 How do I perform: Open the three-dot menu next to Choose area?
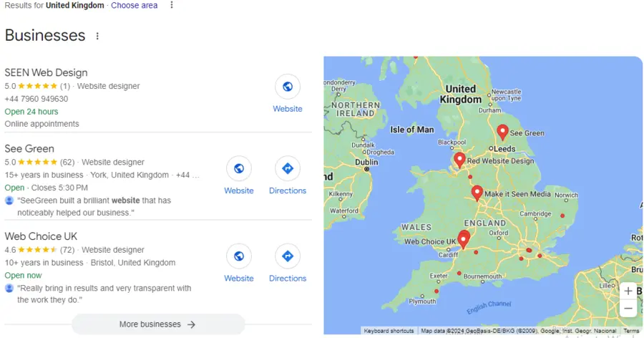172,6
